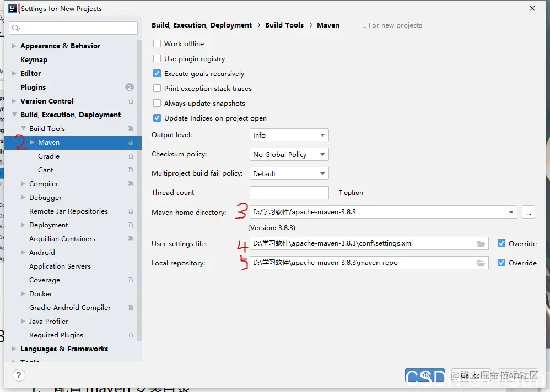
Task: Click the folder icon in User settings file field
Action: coord(481,243)
